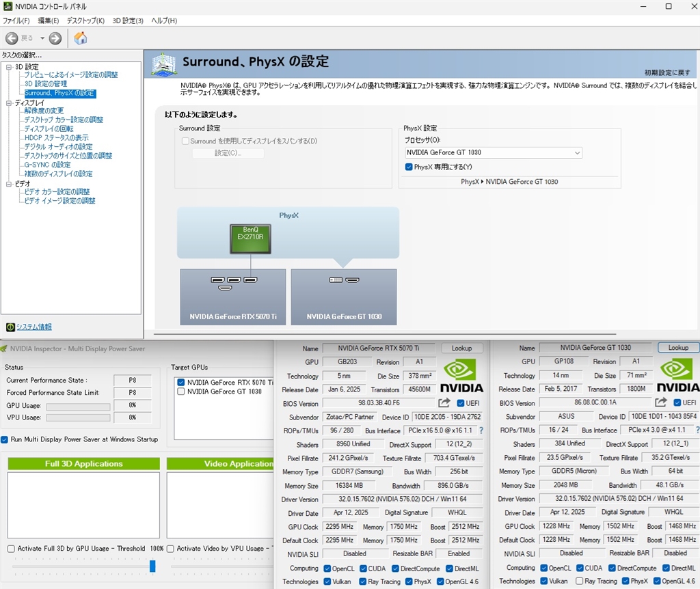This screenshot has width=700, height=589.
Task: Click the Back arrow toolbar icon
Action: tap(12, 38)
